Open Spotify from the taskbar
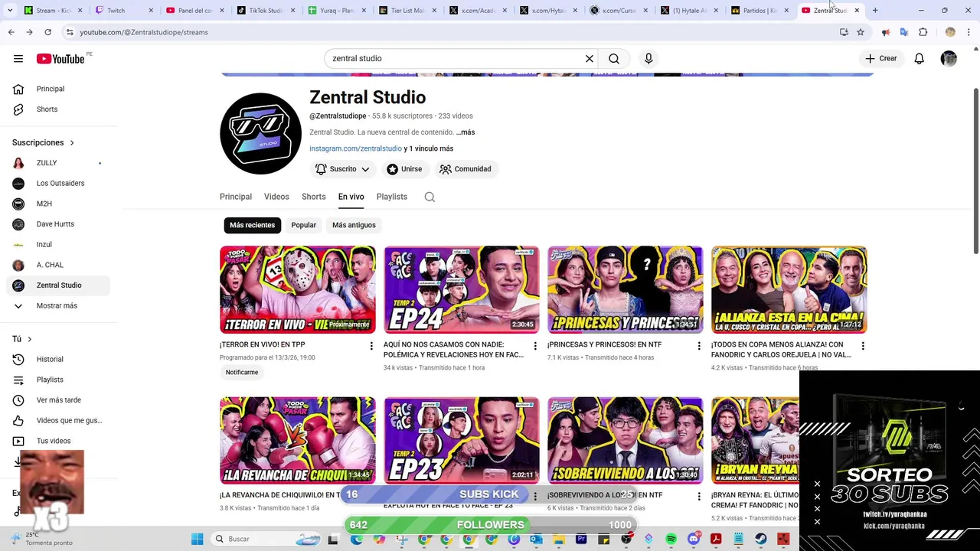 point(671,539)
